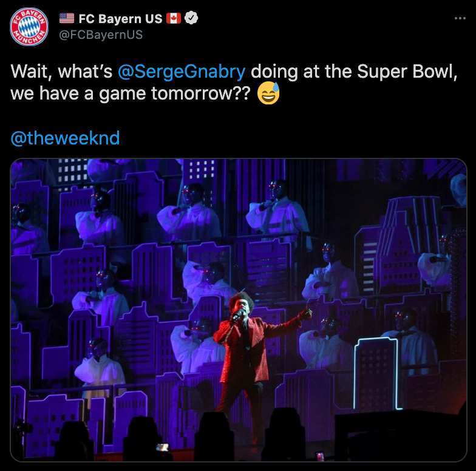Click the sweat-smile emoji in the tweet
Image resolution: width=476 pixels, height=471 pixels.
[x=268, y=93]
